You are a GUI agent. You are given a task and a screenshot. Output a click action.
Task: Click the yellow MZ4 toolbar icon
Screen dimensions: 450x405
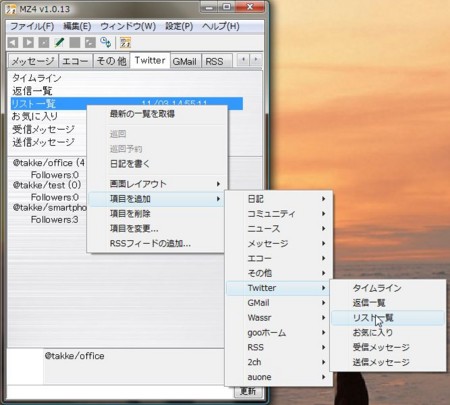click(125, 43)
